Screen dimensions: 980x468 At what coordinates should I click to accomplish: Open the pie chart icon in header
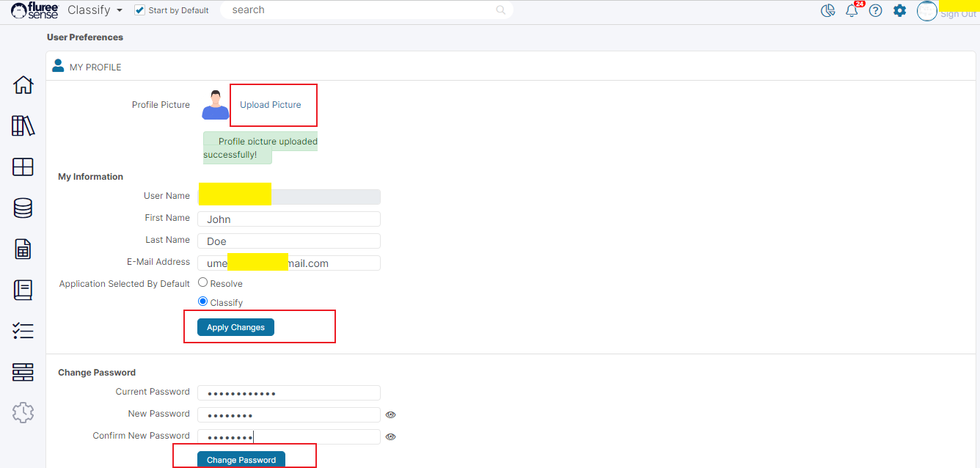828,10
